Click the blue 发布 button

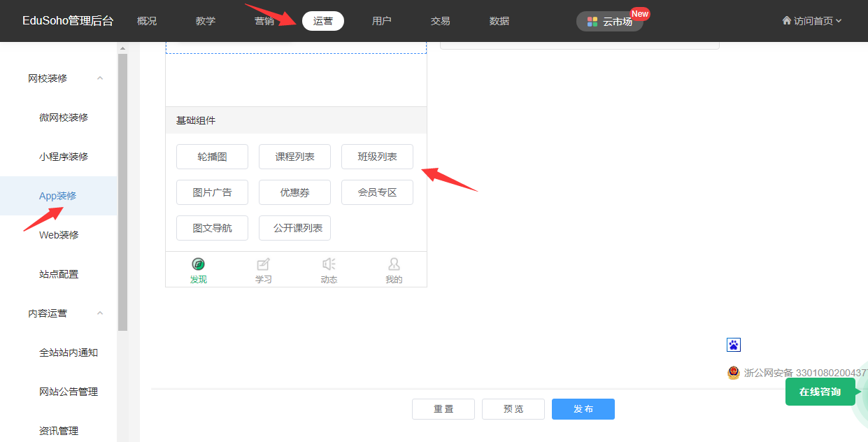[583, 409]
